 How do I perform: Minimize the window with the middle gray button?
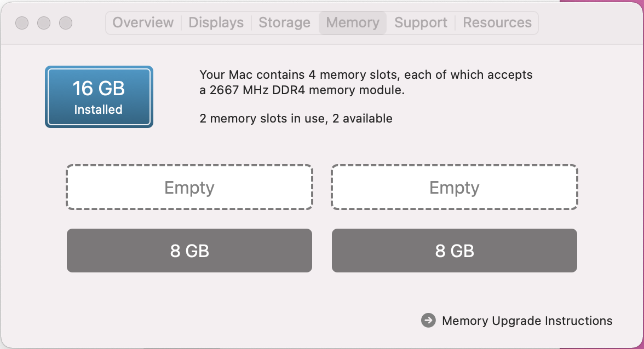point(44,23)
